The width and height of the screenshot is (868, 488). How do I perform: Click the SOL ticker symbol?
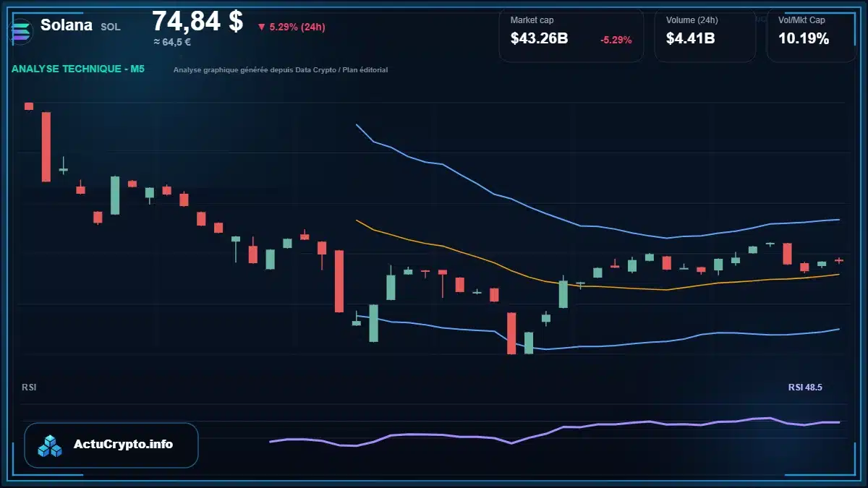point(111,27)
